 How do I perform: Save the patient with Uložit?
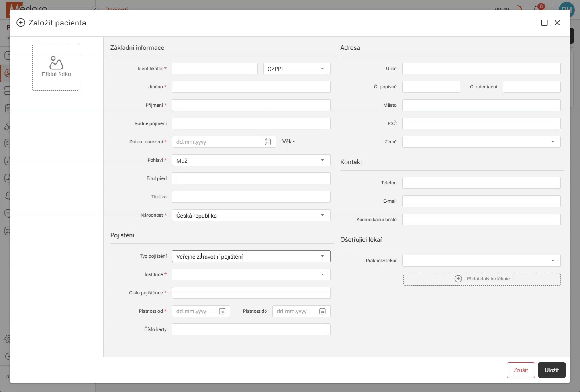coord(552,370)
